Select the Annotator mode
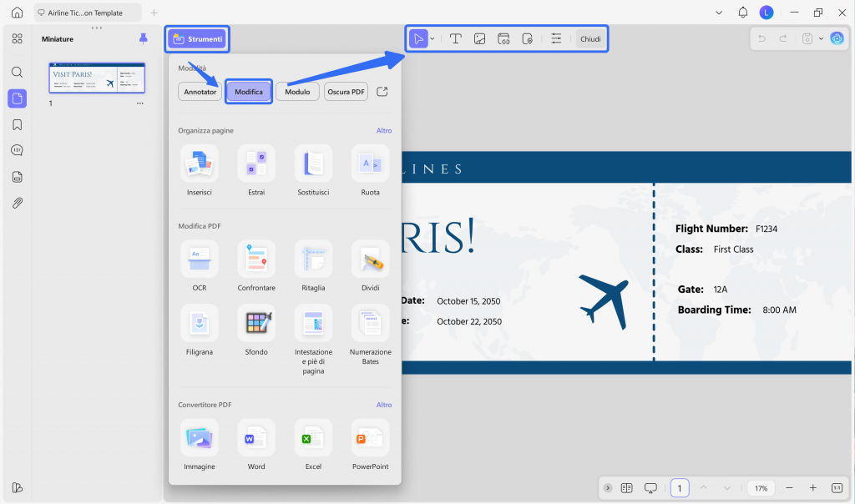The width and height of the screenshot is (855, 504). click(200, 92)
